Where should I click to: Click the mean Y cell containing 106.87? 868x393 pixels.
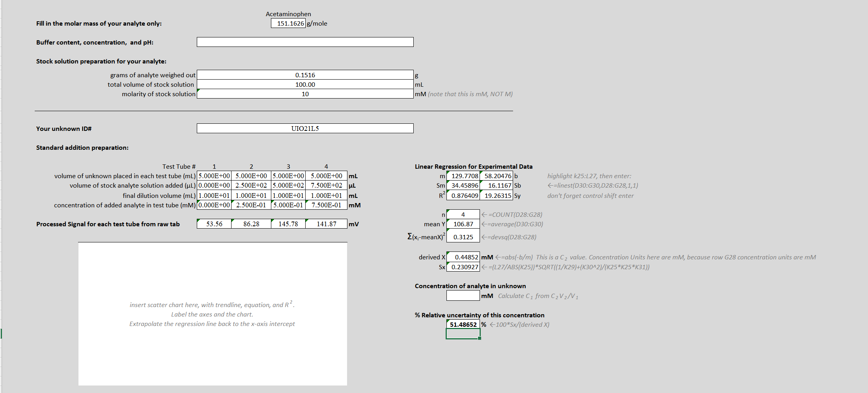point(463,224)
